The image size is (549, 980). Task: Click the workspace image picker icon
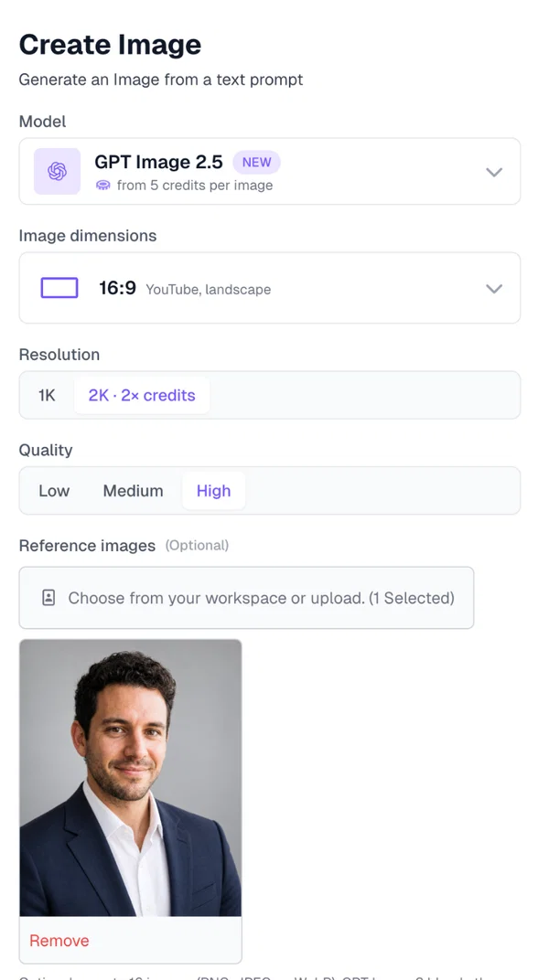[48, 598]
